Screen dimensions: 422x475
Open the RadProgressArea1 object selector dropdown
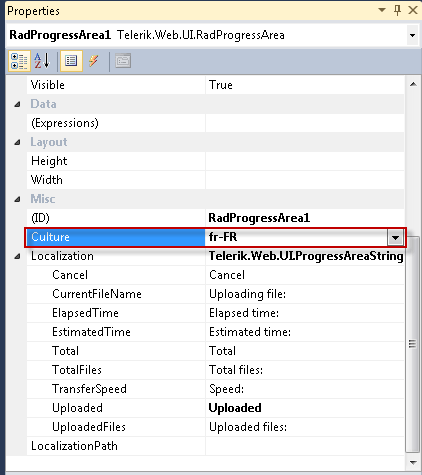(x=412, y=35)
